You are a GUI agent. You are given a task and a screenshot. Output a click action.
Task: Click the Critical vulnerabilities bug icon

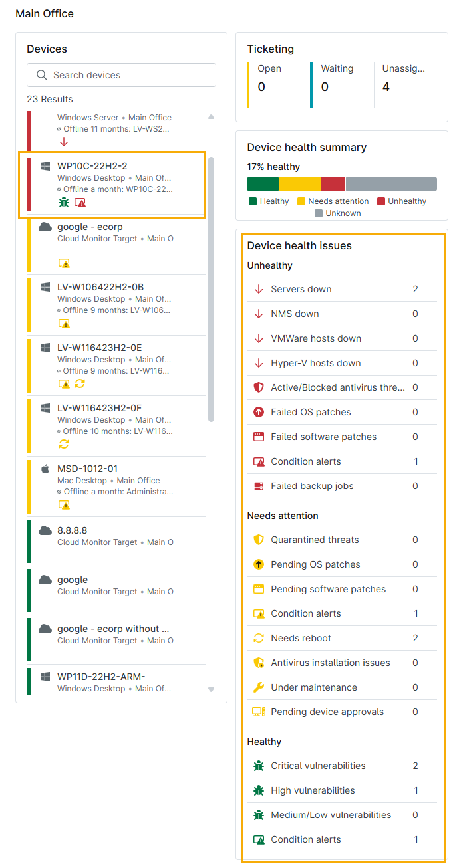[x=259, y=766]
